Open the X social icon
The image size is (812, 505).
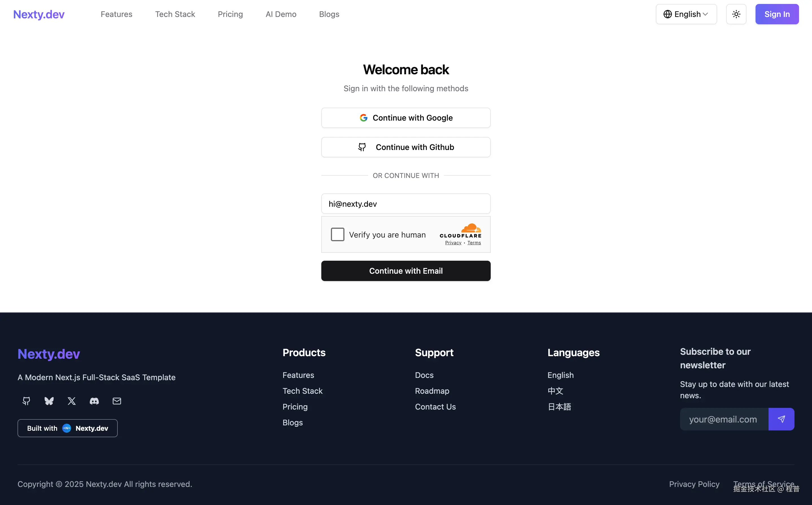click(x=72, y=401)
